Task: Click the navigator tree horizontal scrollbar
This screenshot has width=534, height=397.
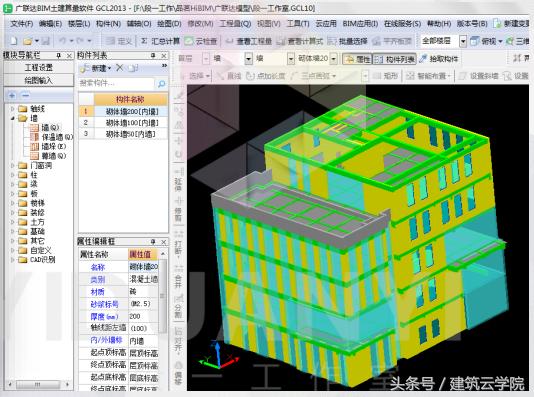Action: 38,385
